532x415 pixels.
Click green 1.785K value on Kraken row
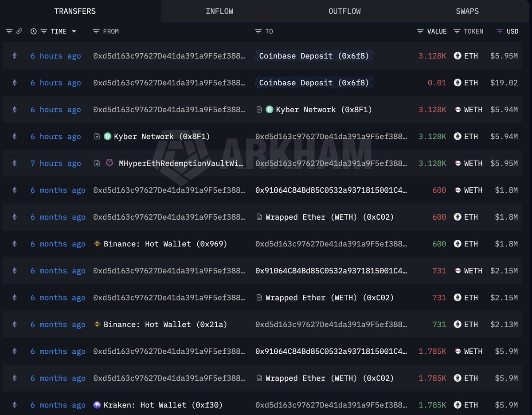coord(433,405)
